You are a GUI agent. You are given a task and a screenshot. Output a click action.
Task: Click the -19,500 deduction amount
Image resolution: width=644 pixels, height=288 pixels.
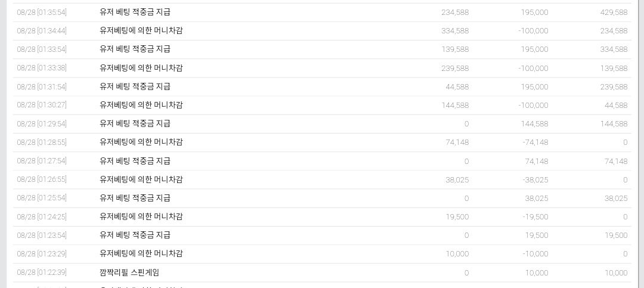tap(535, 216)
